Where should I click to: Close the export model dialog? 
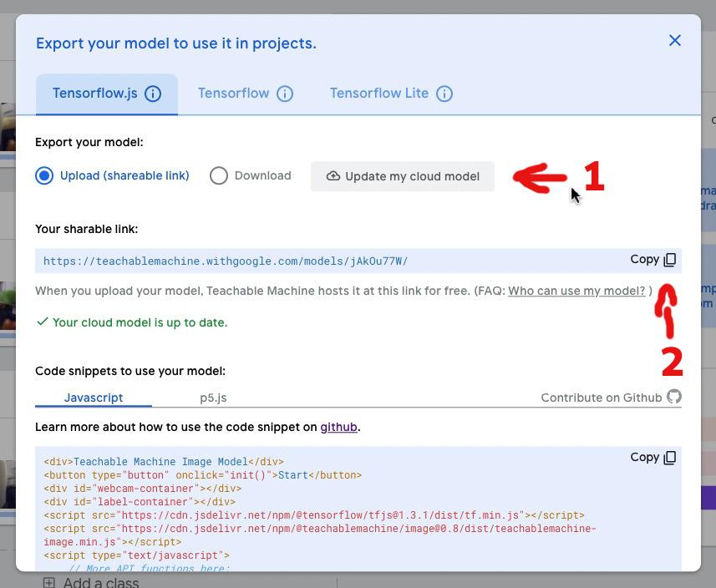pyautogui.click(x=674, y=41)
